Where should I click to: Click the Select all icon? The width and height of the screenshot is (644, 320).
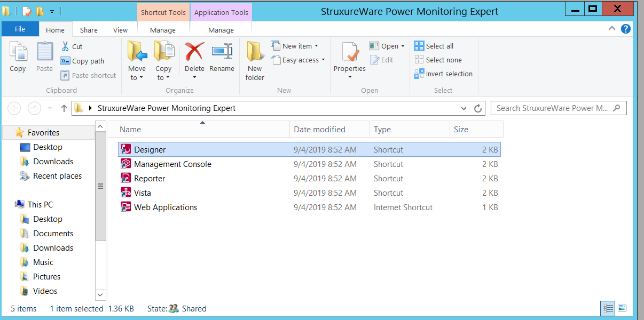coord(419,46)
